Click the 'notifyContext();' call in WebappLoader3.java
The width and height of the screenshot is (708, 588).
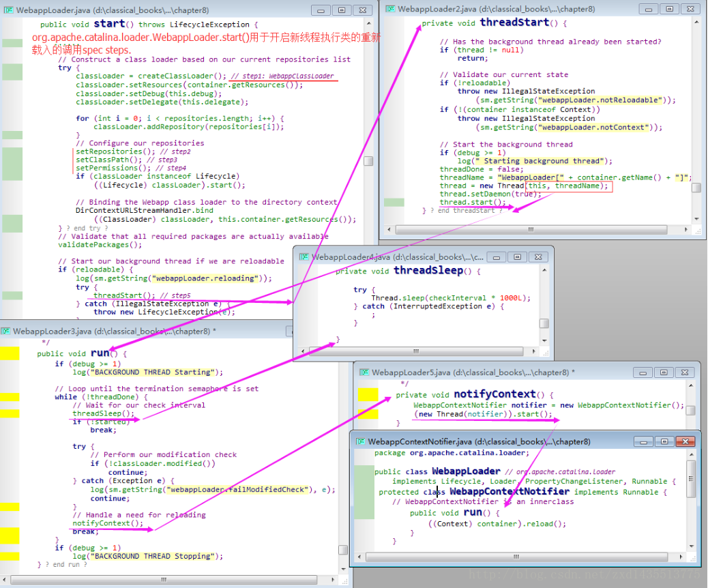pos(108,523)
